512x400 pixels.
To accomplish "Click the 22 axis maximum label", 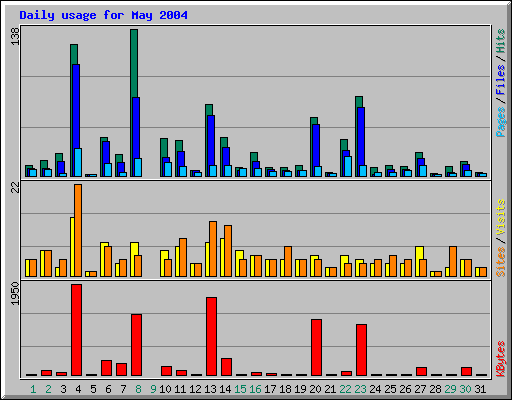I will [x=15, y=188].
